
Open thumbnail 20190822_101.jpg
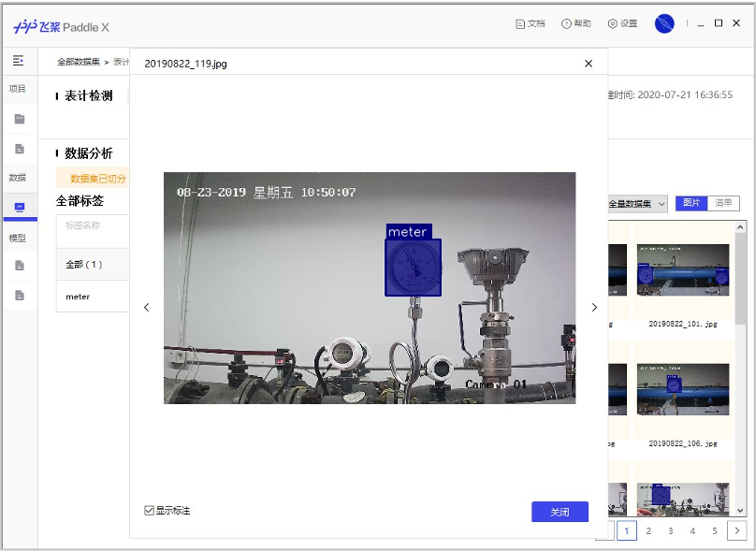682,271
